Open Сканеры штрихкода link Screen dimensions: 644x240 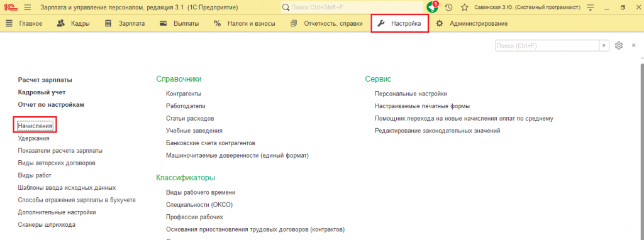point(47,224)
